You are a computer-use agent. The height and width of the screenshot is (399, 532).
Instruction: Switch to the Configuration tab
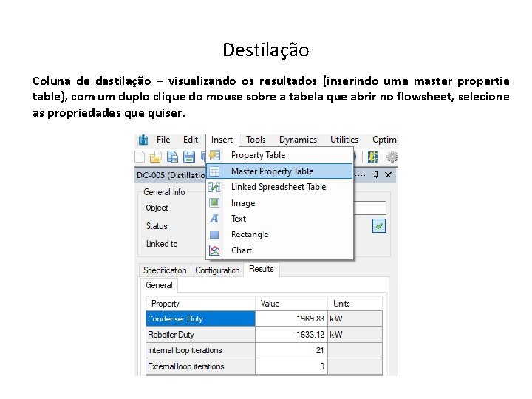(x=217, y=270)
